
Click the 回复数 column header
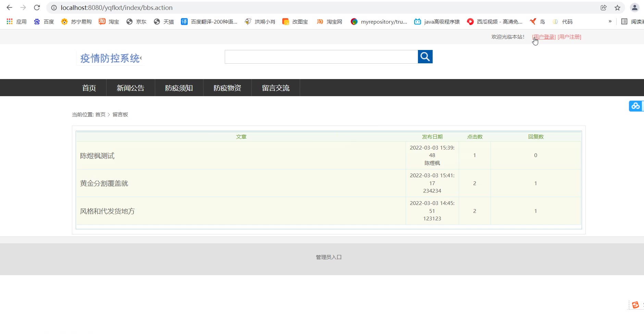[x=536, y=137]
